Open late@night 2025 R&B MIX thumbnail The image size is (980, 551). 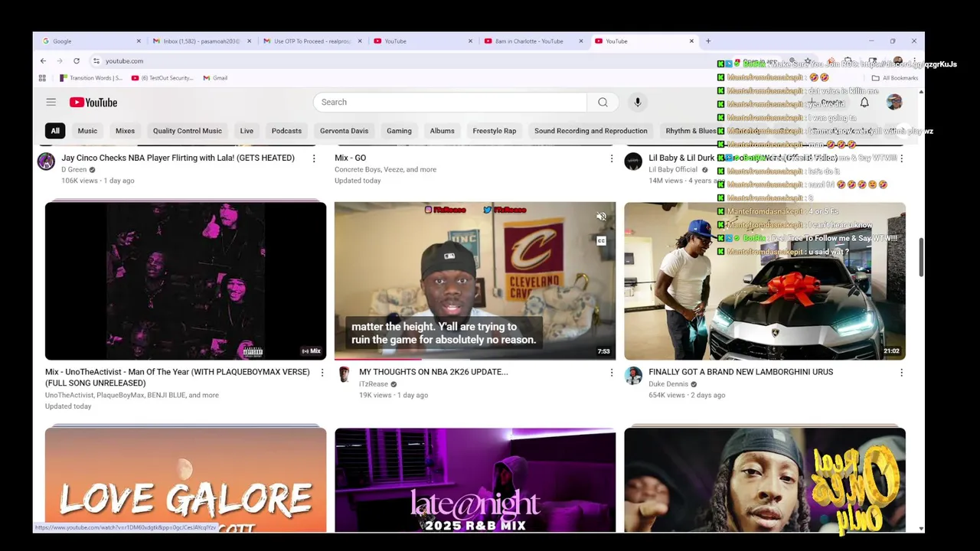point(475,480)
